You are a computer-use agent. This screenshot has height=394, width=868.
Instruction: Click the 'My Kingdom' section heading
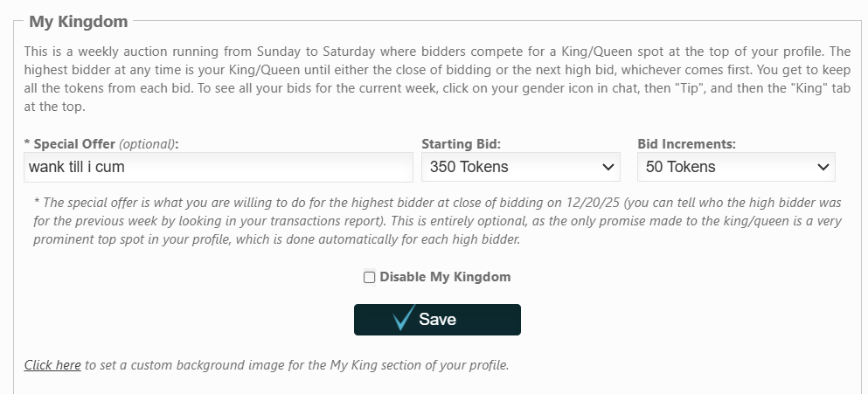[79, 21]
